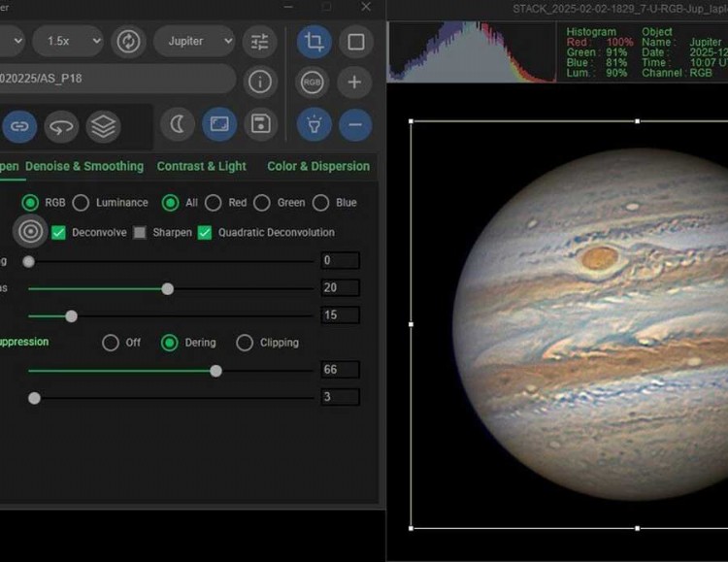The width and height of the screenshot is (728, 562).
Task: Switch to the Denoise & Smoothing tab
Action: (84, 166)
